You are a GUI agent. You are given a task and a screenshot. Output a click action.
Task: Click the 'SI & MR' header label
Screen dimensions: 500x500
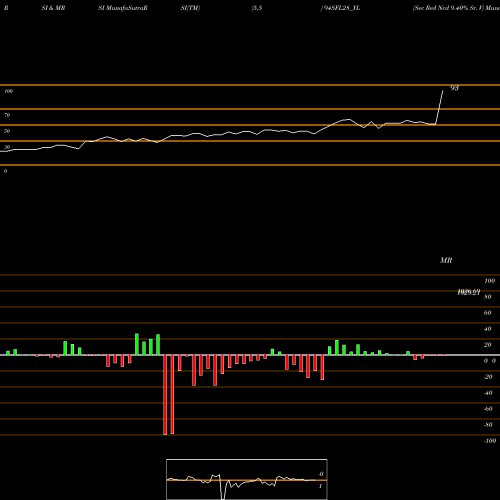tap(53, 8)
